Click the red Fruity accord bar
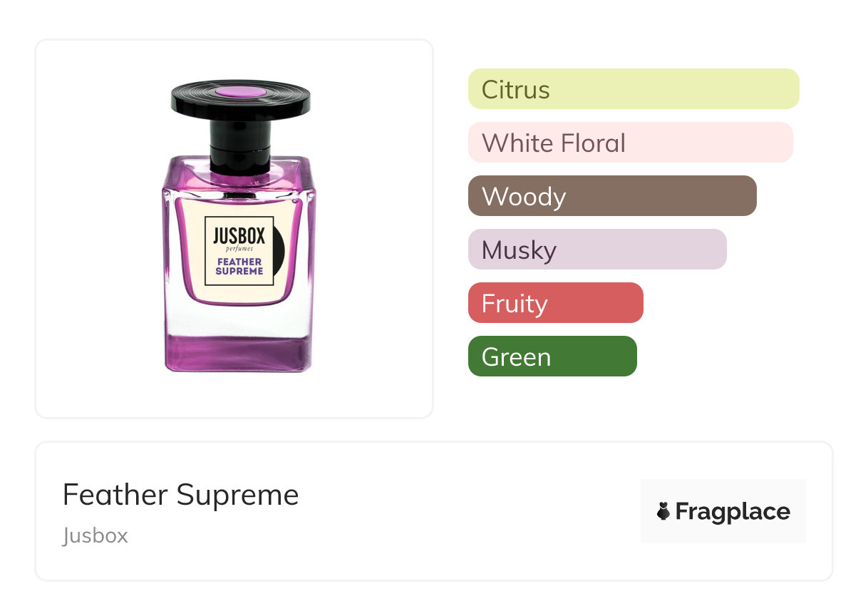This screenshot has height=616, width=868. (555, 303)
